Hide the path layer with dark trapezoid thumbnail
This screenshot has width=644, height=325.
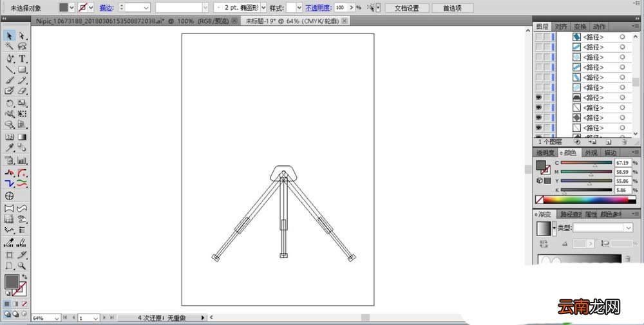click(538, 97)
